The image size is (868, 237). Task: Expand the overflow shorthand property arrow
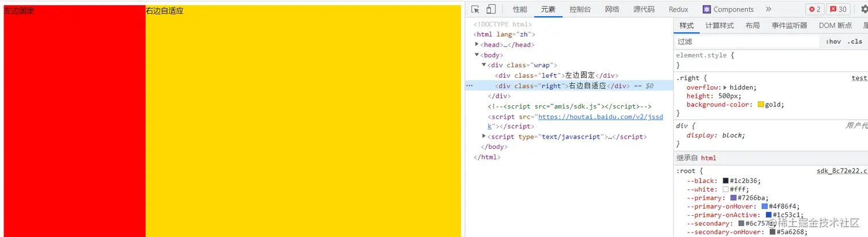[x=724, y=87]
